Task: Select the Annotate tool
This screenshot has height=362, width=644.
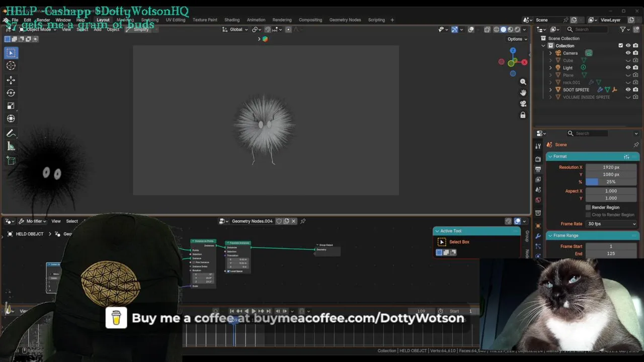Action: point(11,133)
